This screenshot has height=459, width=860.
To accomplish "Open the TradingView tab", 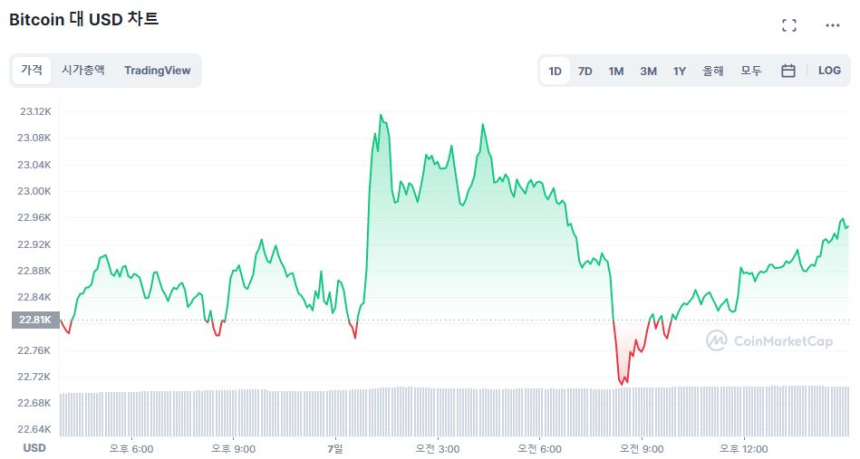I will coord(157,70).
